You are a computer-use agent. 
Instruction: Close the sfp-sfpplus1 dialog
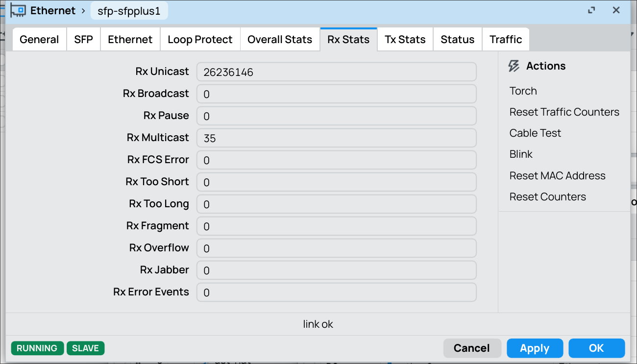616,10
